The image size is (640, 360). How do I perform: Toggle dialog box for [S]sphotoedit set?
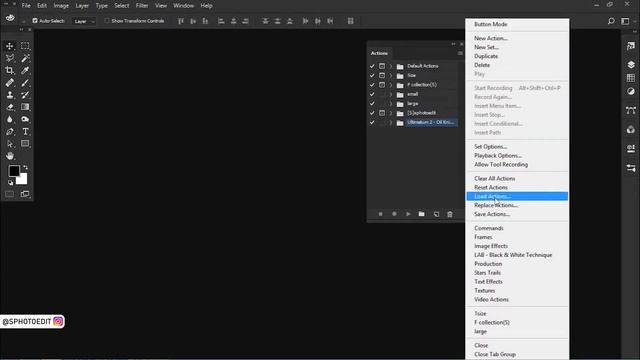pos(382,113)
